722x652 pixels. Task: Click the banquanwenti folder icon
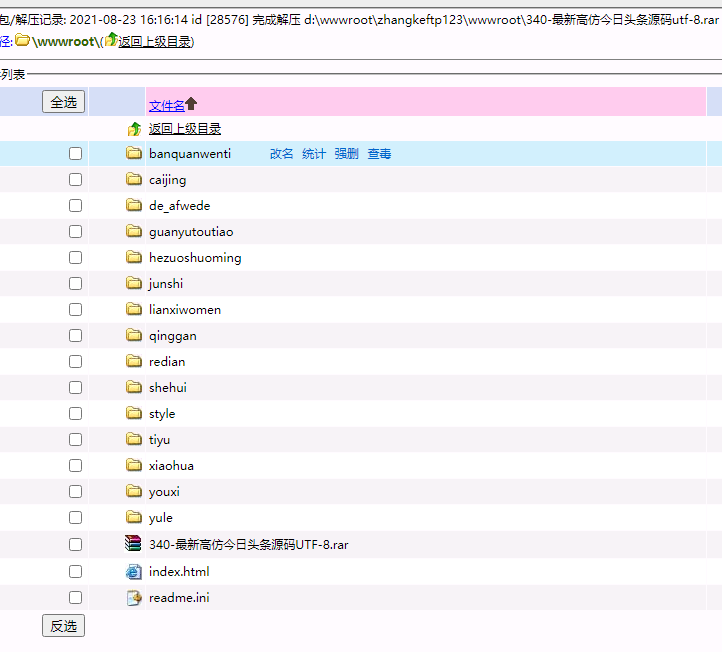click(x=134, y=154)
